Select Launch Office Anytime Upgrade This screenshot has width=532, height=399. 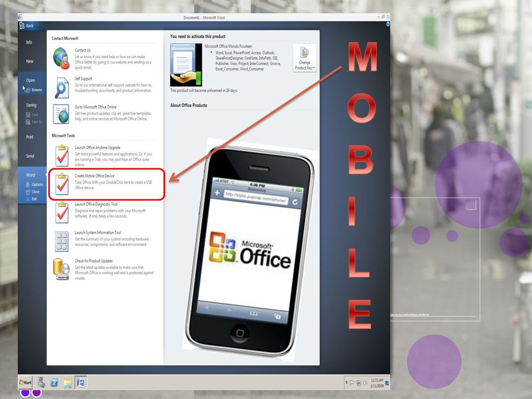click(x=98, y=147)
